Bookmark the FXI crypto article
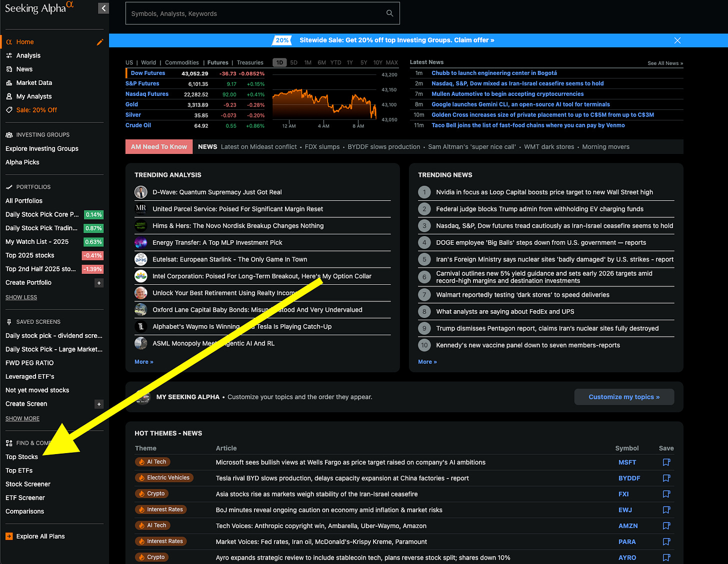The image size is (728, 564). [x=666, y=494]
